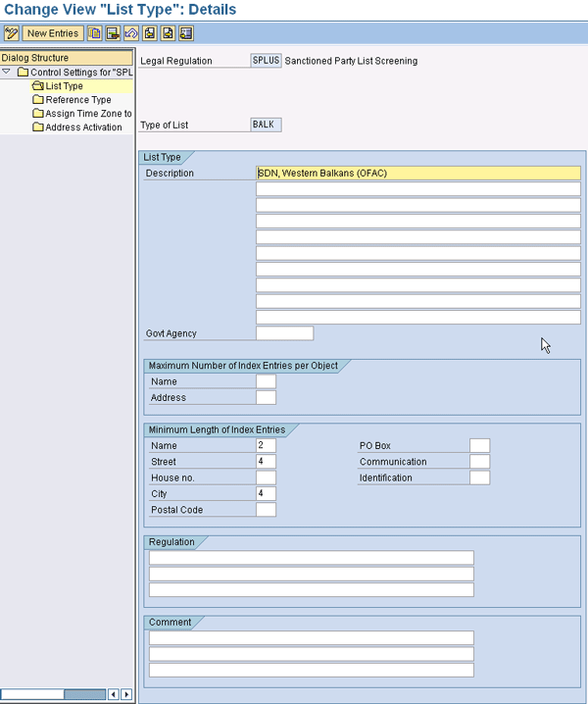Click the Next Entry toolbar icon
Image resolution: width=588 pixels, height=704 pixels.
168,33
